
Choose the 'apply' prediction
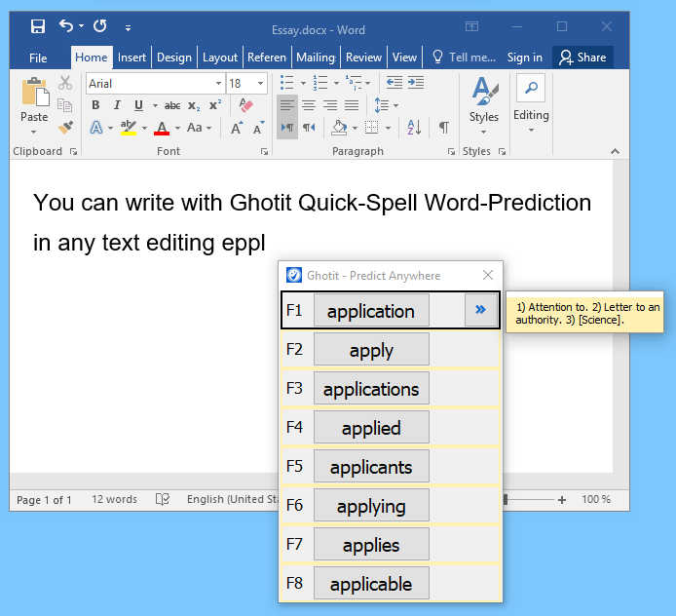pos(371,349)
